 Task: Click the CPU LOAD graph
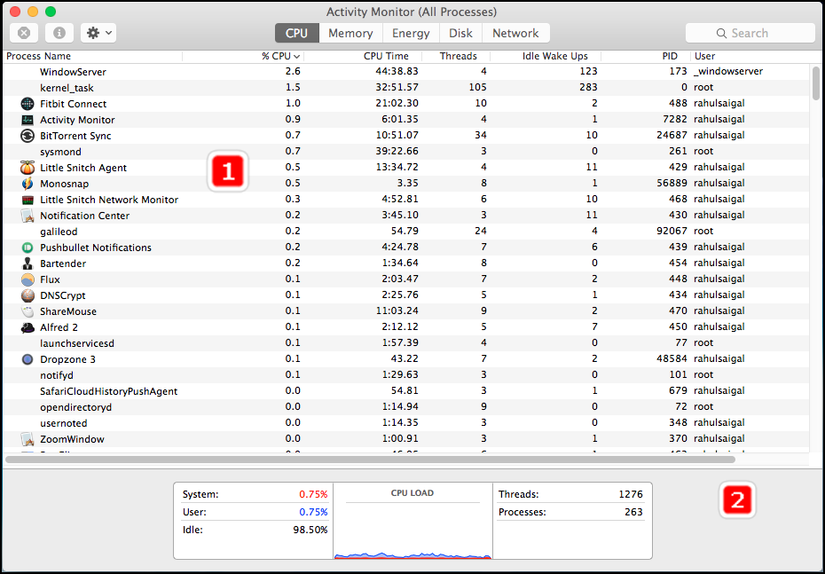pos(413,521)
